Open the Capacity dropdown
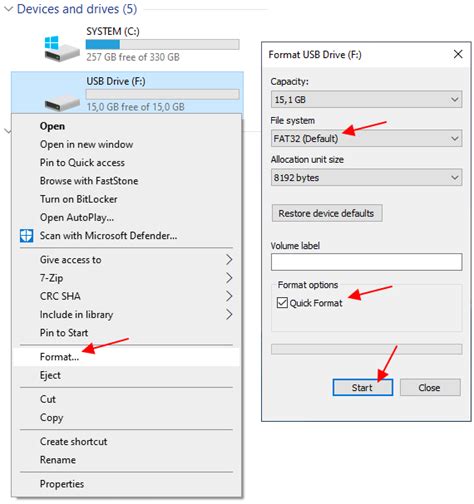 [366, 99]
